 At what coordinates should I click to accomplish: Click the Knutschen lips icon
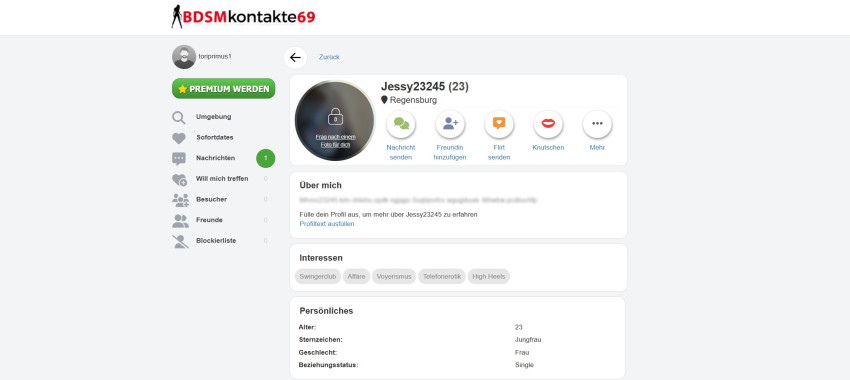[x=548, y=124]
